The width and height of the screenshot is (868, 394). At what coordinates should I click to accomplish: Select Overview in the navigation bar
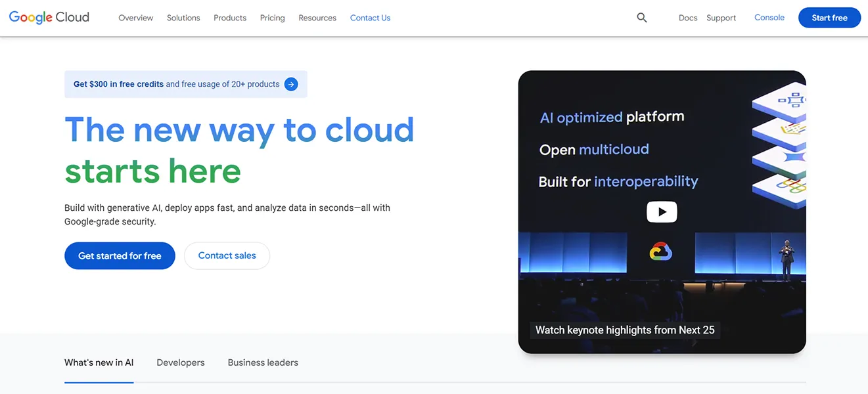click(x=135, y=18)
